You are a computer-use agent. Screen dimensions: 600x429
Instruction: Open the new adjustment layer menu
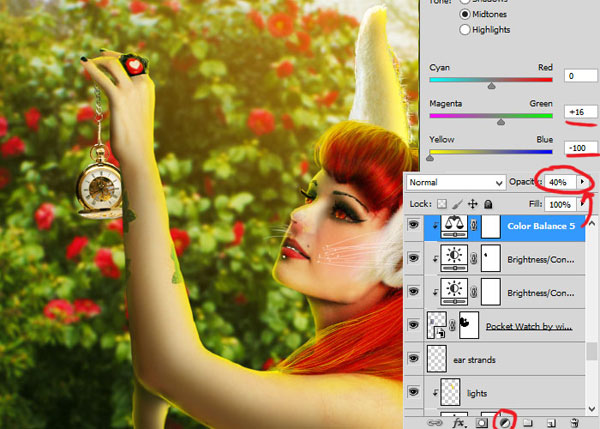tap(504, 423)
